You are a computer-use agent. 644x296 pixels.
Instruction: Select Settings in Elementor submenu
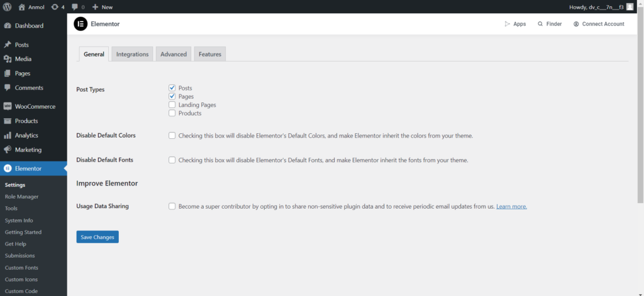click(15, 185)
